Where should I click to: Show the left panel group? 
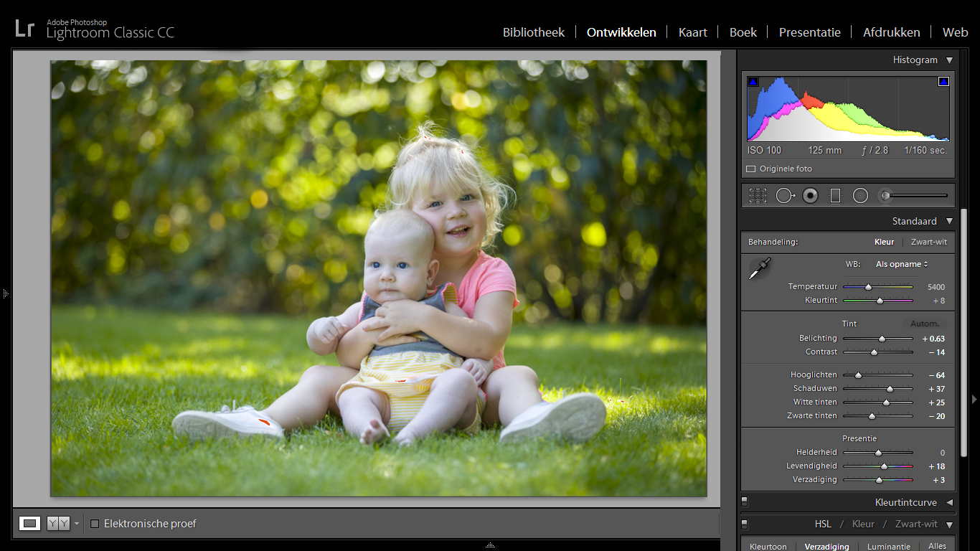click(5, 293)
